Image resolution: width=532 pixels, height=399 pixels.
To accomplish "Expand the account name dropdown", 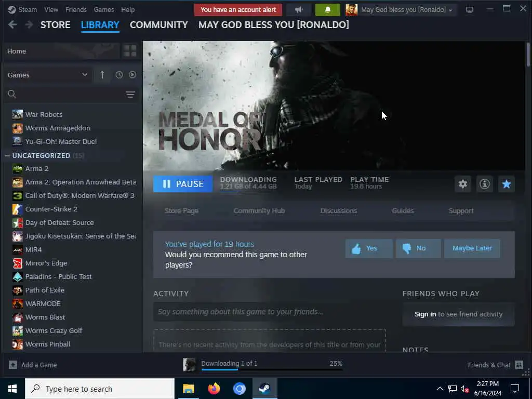I will tap(407, 10).
